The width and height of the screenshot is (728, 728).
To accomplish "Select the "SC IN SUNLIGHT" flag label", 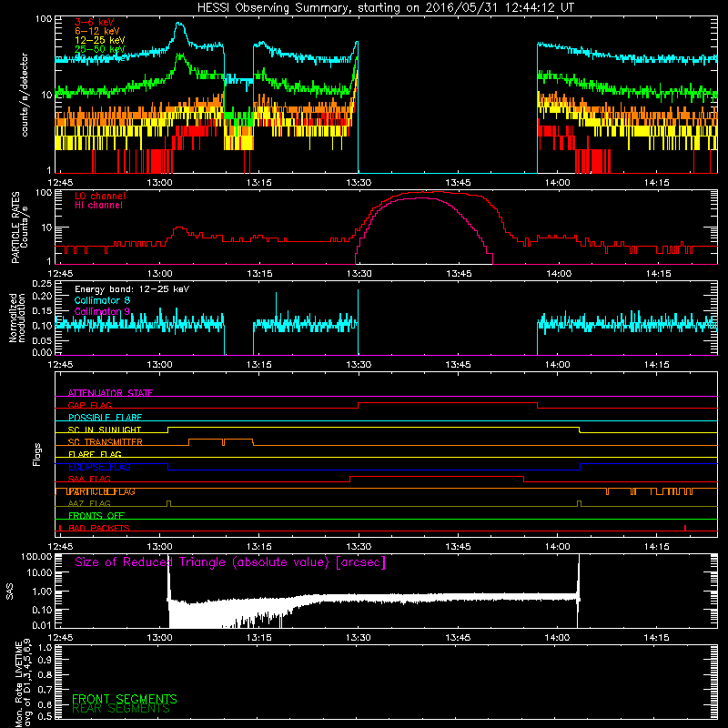I will [105, 430].
